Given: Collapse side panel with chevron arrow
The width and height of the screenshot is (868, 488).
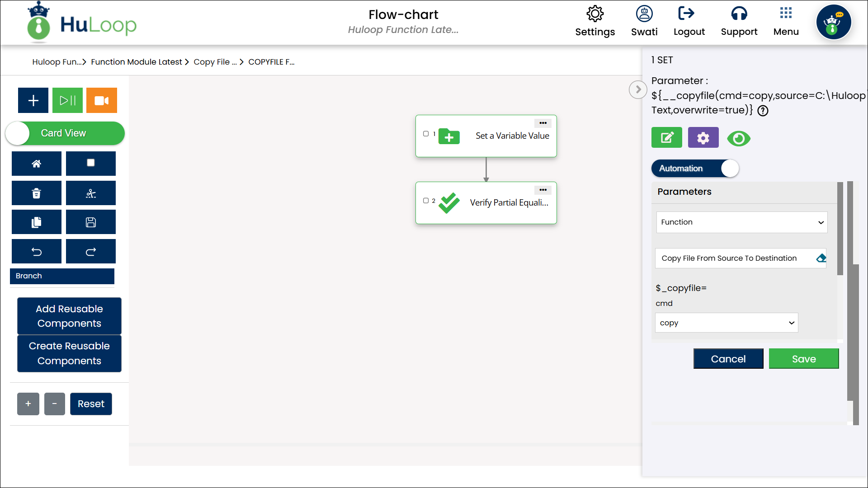Looking at the screenshot, I should pos(637,89).
